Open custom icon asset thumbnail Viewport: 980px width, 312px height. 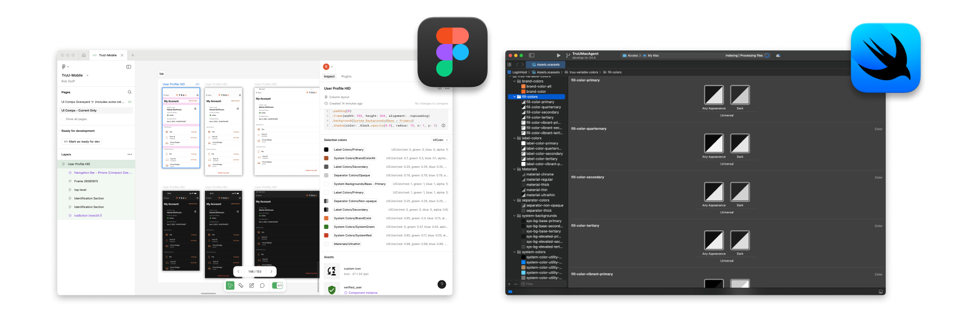tap(332, 271)
